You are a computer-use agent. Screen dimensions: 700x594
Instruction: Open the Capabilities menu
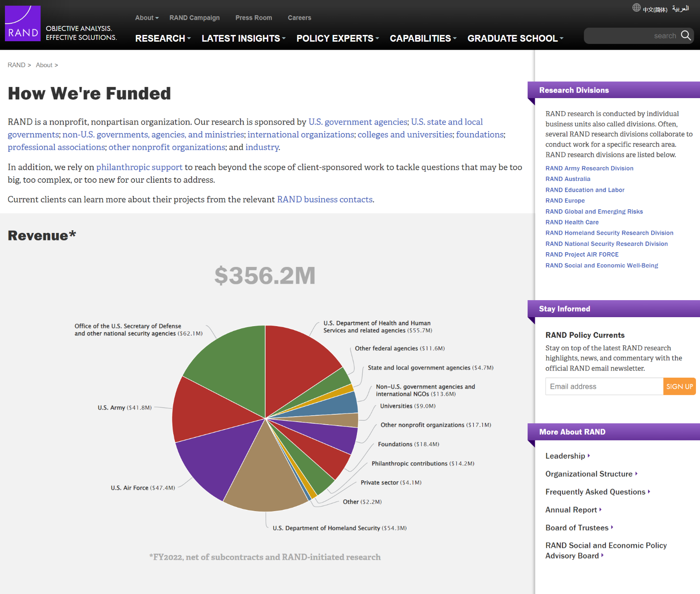click(423, 39)
